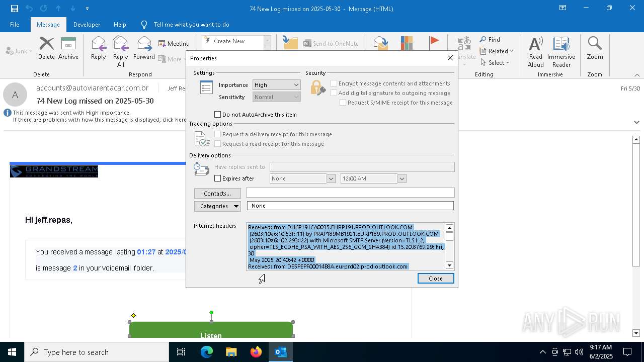Click the Zoom magnifier icon
The image size is (644, 362).
point(595,48)
